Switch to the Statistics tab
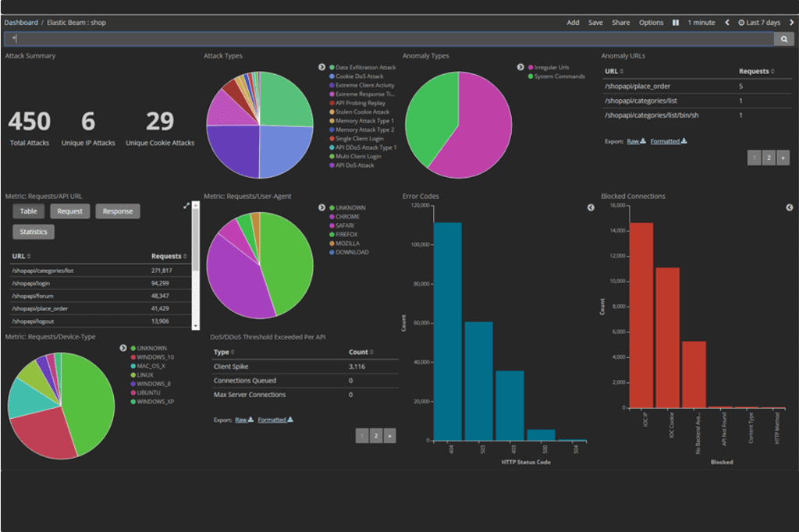The height and width of the screenshot is (532, 799). 34,232
